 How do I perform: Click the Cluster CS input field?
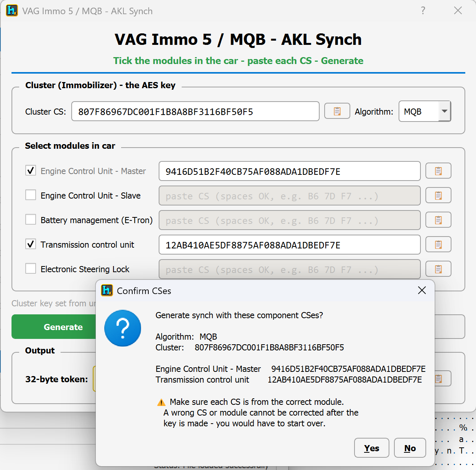(195, 111)
